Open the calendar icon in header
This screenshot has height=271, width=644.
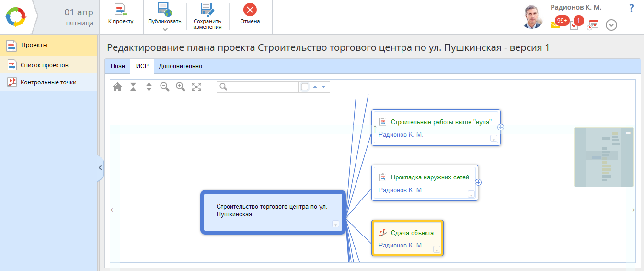click(594, 25)
